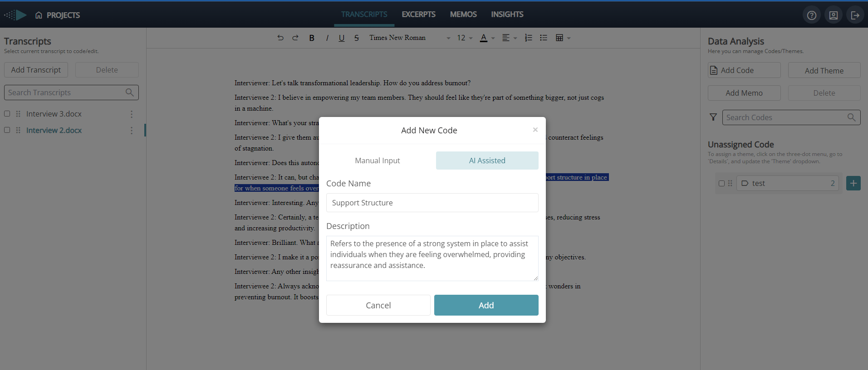Cancel the Add New Code dialog

(x=378, y=305)
